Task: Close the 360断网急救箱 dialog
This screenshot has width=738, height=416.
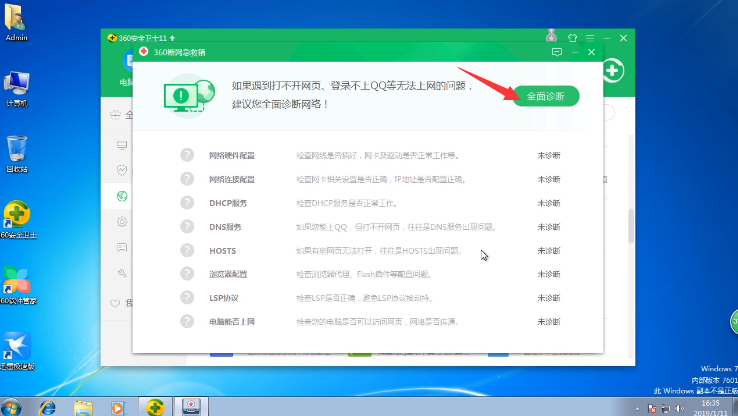Action: coord(591,51)
